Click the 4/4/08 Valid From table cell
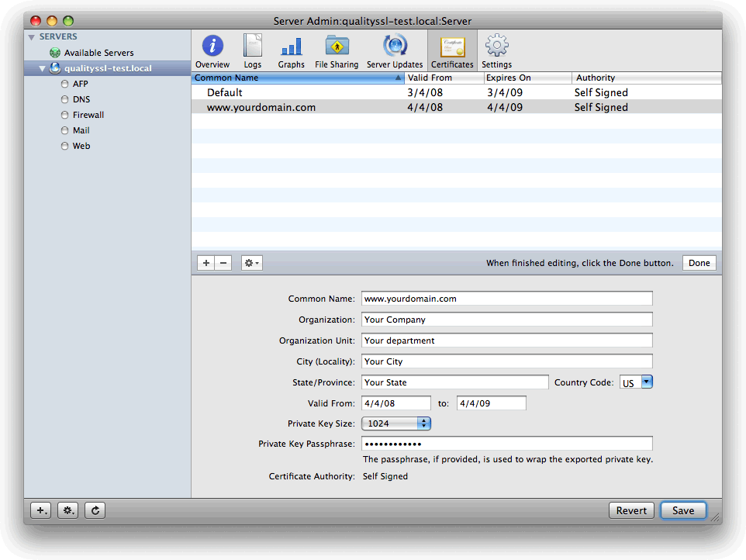 point(425,107)
